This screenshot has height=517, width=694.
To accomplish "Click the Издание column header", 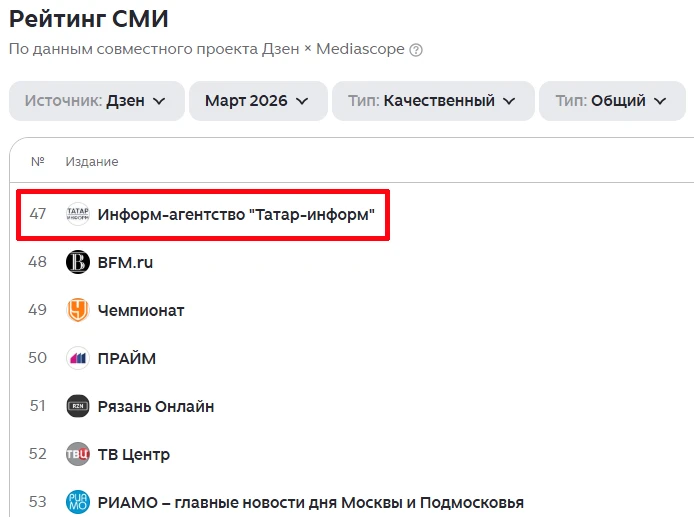I will point(92,161).
